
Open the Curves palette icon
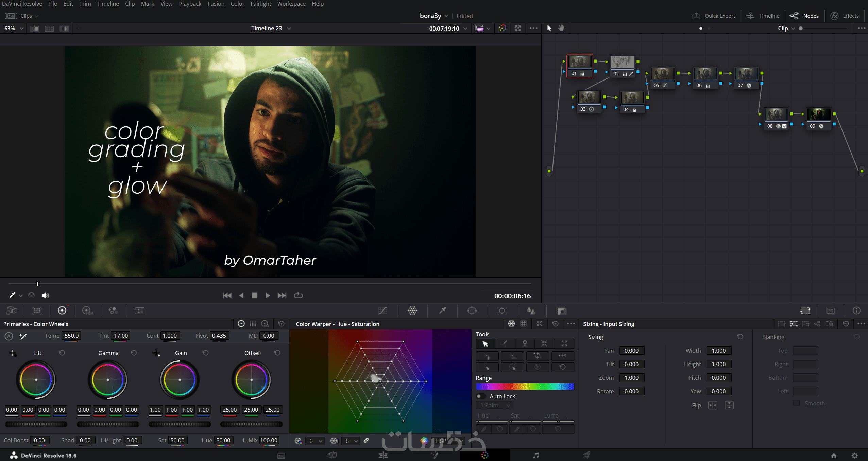[x=383, y=311]
